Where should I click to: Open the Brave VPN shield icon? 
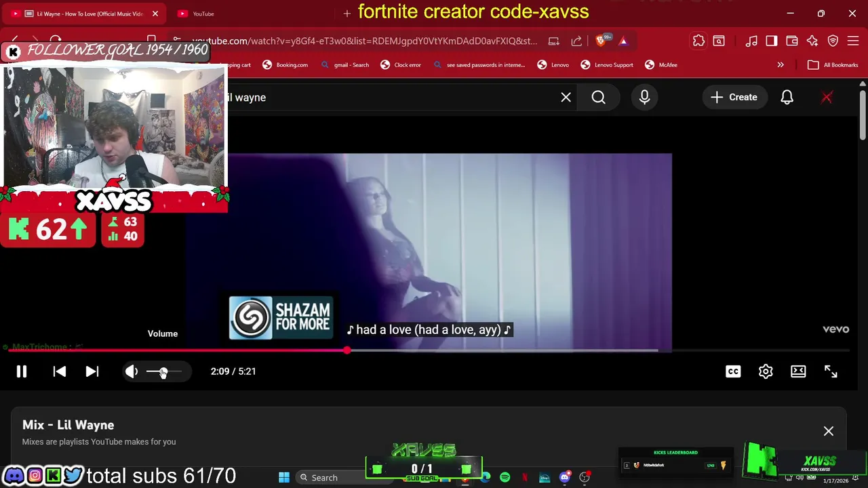pyautogui.click(x=833, y=41)
